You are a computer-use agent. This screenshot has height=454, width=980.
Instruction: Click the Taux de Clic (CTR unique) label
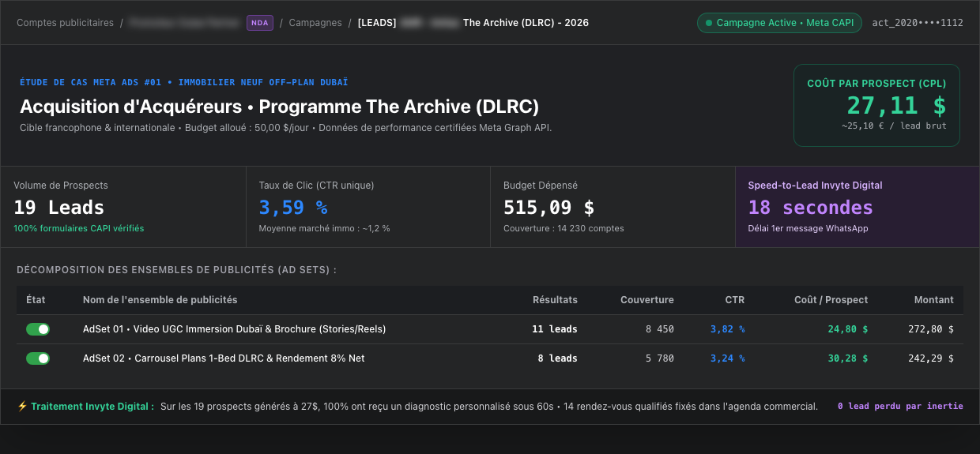(x=317, y=186)
